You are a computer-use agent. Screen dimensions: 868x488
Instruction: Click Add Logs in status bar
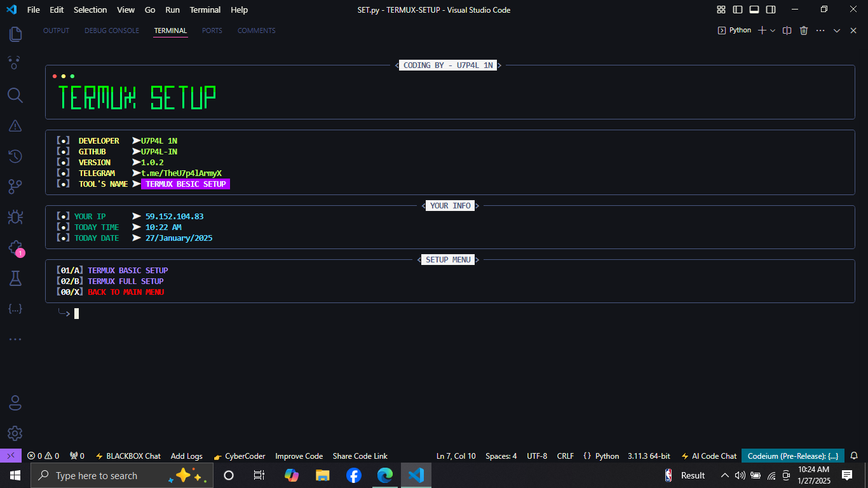187,456
